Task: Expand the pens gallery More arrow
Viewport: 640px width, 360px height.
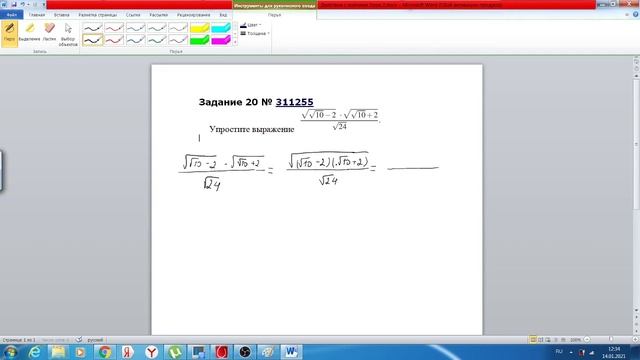Action: pyautogui.click(x=235, y=42)
